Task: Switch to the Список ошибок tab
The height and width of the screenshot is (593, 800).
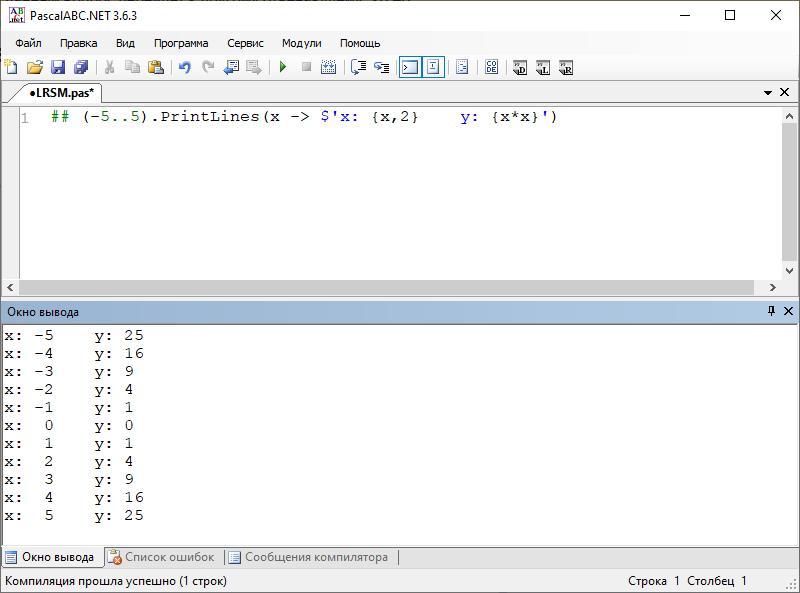Action: point(161,557)
